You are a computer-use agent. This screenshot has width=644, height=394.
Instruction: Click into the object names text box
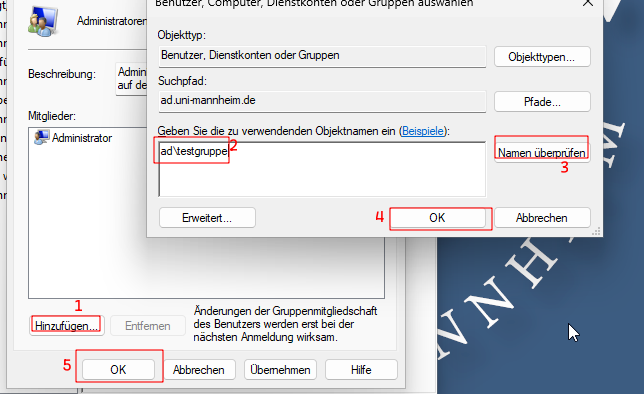tap(322, 169)
